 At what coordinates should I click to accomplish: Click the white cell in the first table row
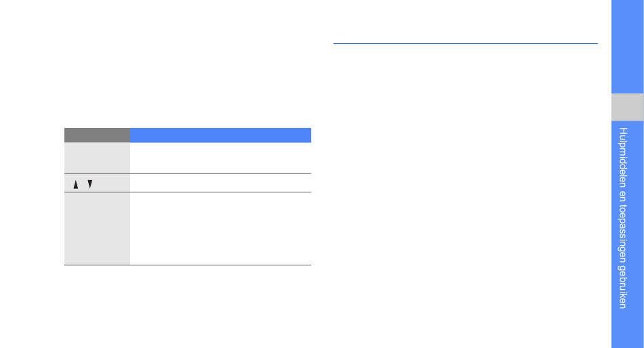tap(220, 158)
